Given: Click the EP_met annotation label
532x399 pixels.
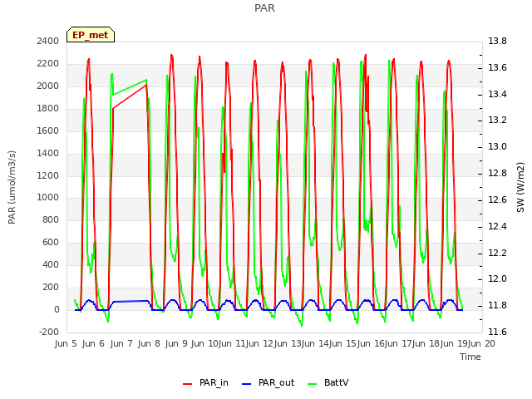Looking at the screenshot, I should click(91, 35).
